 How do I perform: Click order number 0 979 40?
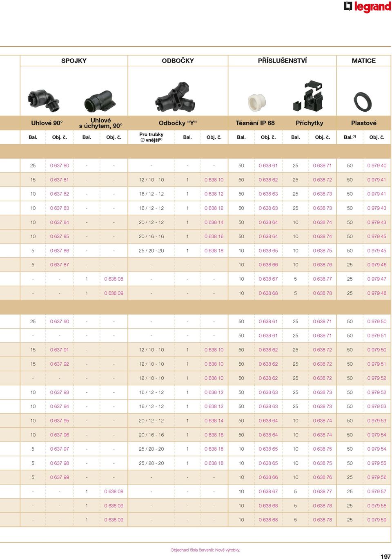(x=377, y=165)
